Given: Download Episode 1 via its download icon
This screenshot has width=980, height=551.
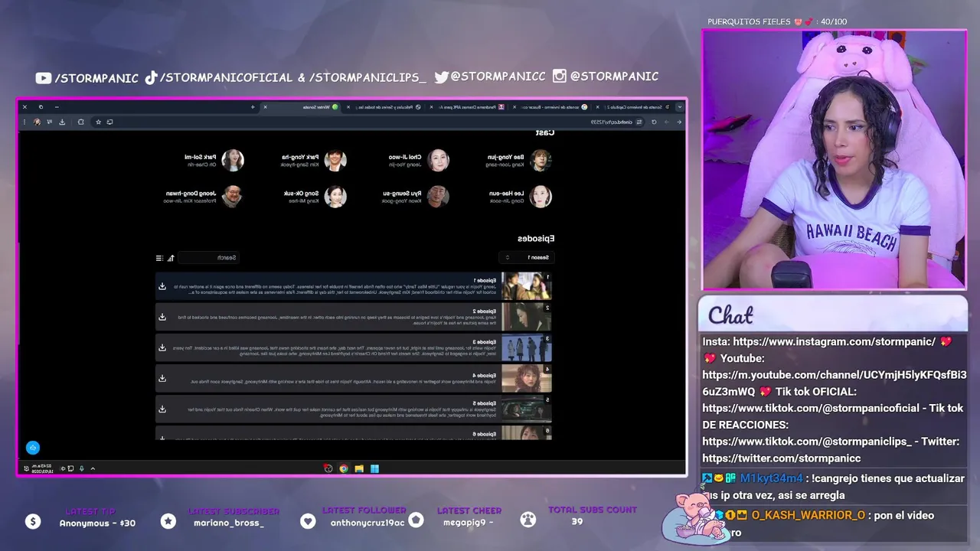Looking at the screenshot, I should (162, 286).
